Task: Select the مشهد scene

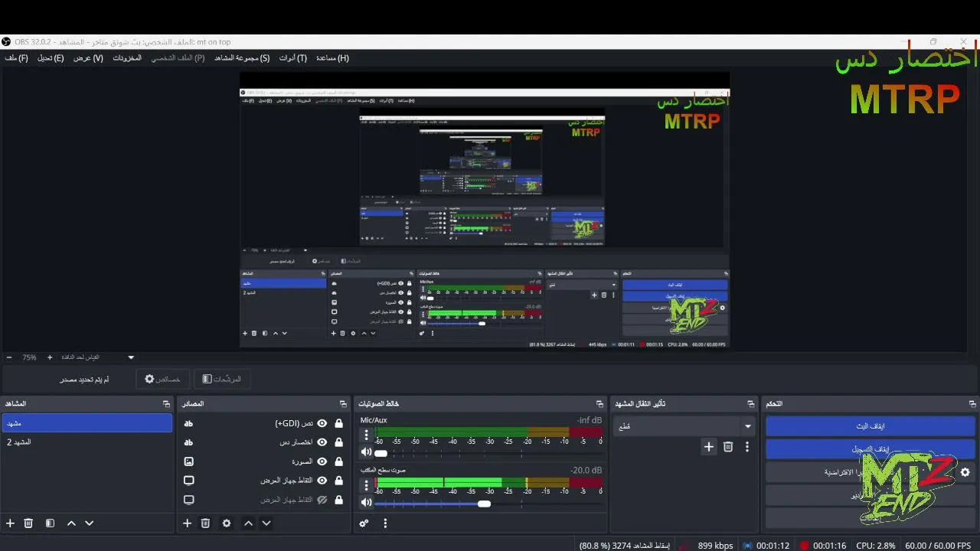Action: 87,423
